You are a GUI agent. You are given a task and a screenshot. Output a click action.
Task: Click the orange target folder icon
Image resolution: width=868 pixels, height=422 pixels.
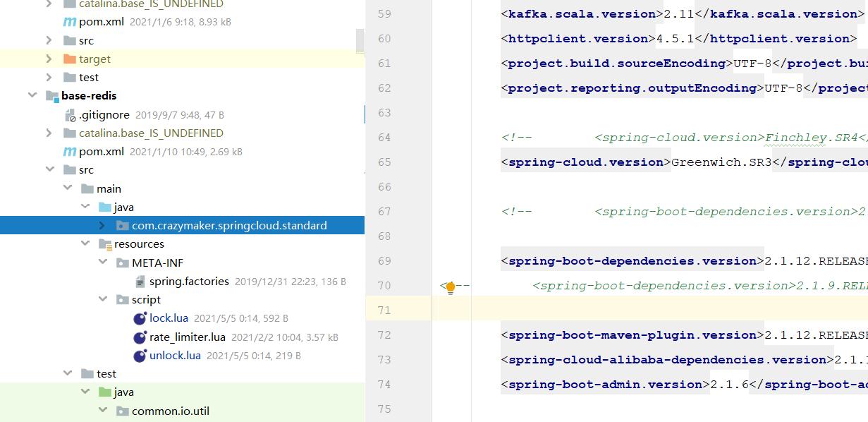point(69,59)
